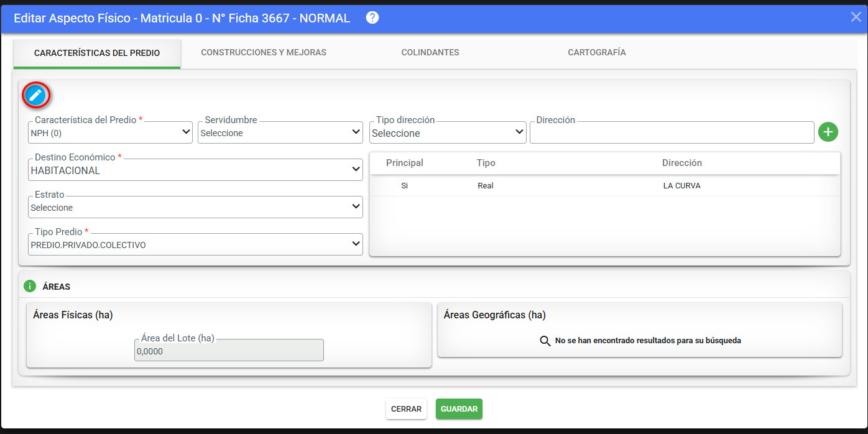
Task: Select the LA CURVA address row
Action: pyautogui.click(x=605, y=185)
